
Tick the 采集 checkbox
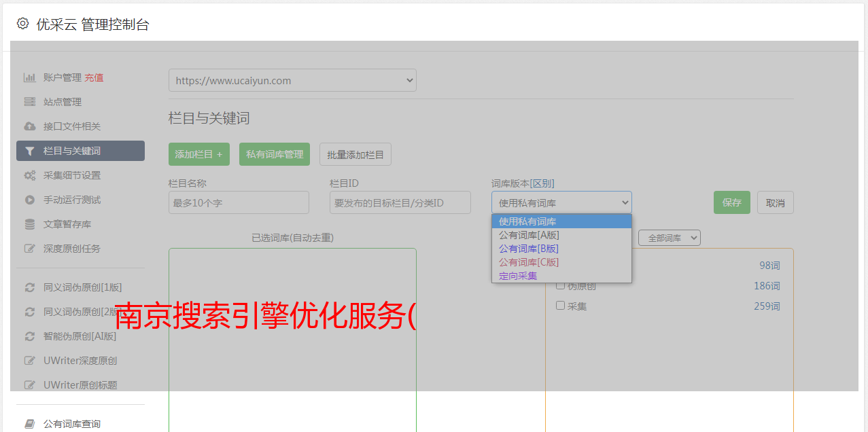(561, 306)
